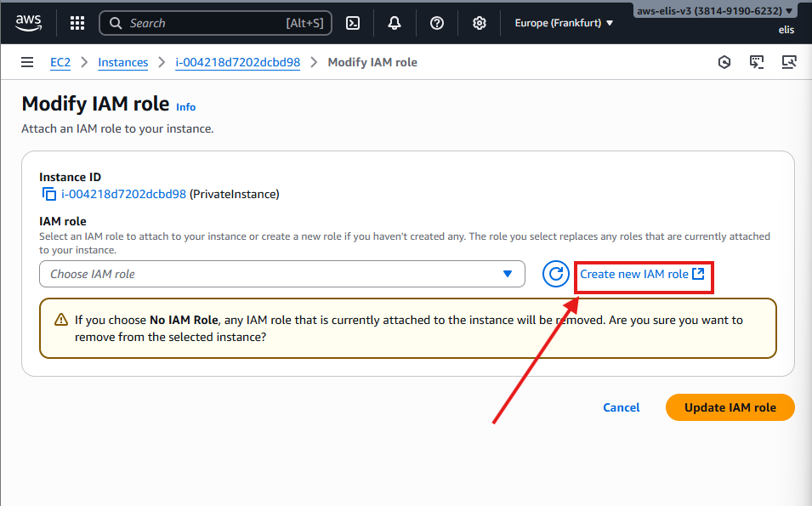Open the help question mark menu
The image size is (812, 506).
[437, 23]
